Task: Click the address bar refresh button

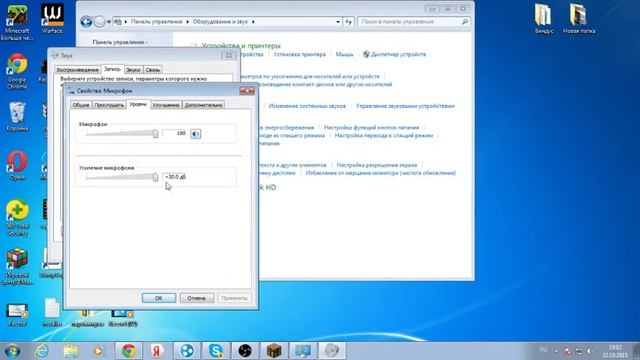Action: click(x=348, y=22)
